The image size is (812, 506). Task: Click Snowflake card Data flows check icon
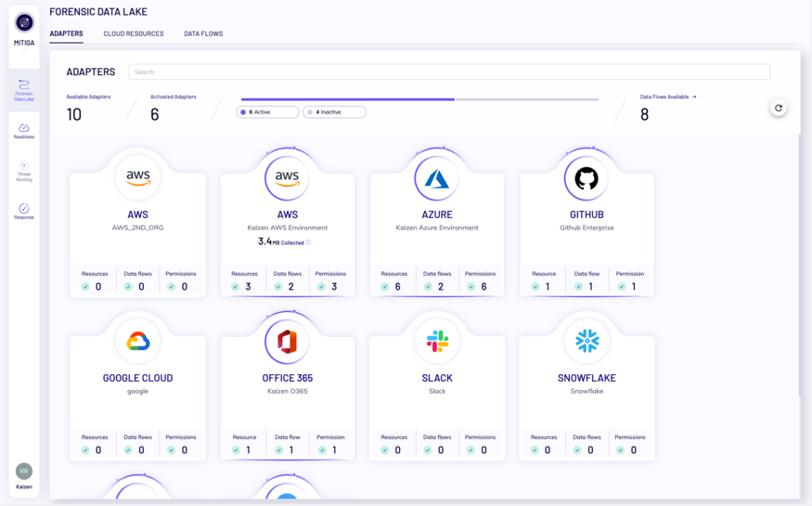(577, 450)
